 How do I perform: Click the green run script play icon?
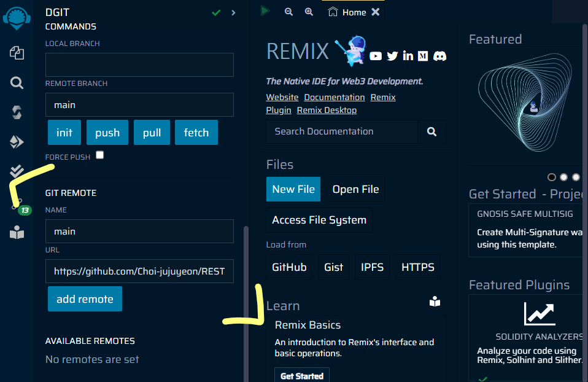(x=265, y=11)
